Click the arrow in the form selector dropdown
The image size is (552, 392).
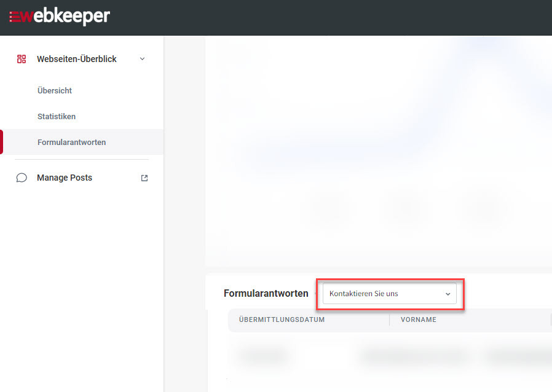click(x=448, y=294)
